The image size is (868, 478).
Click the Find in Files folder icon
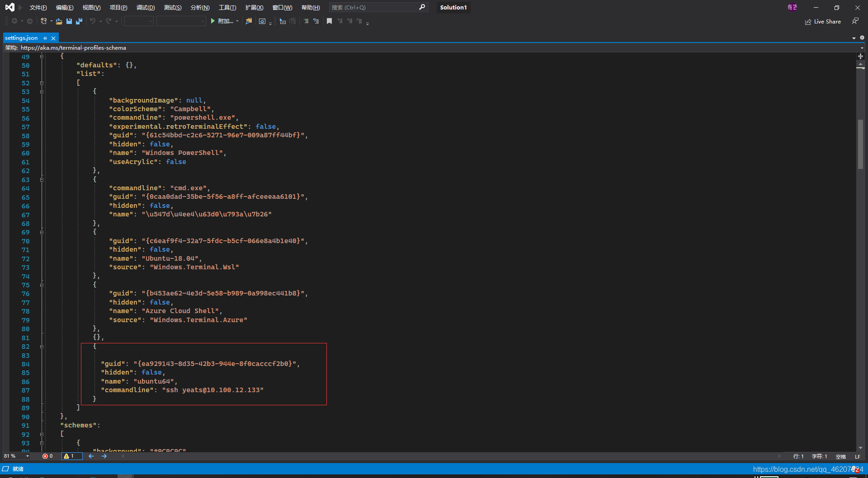tap(249, 21)
